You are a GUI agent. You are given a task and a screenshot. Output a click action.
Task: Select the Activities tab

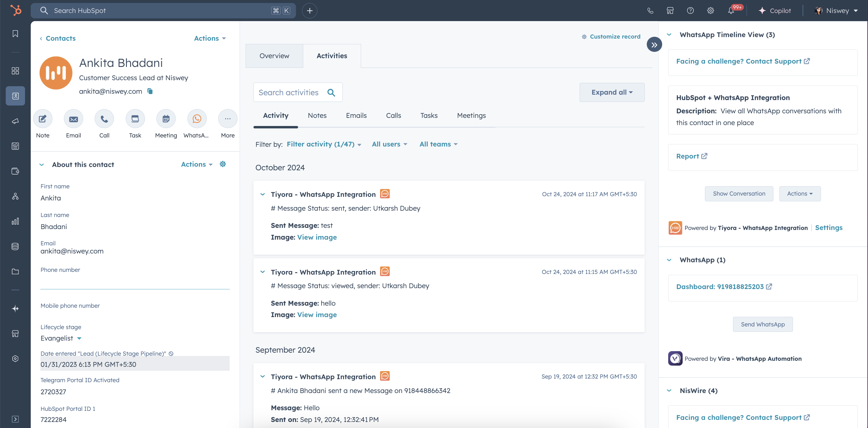coord(332,55)
